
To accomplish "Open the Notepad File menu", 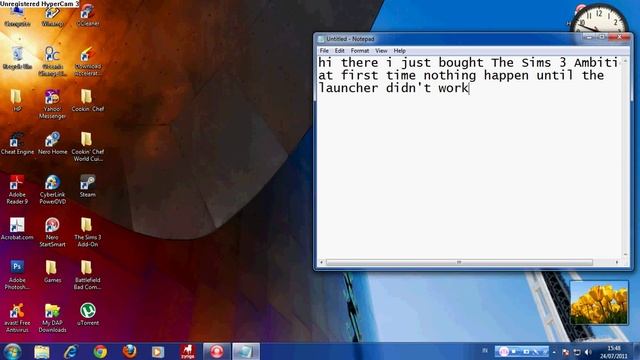I will pos(324,51).
